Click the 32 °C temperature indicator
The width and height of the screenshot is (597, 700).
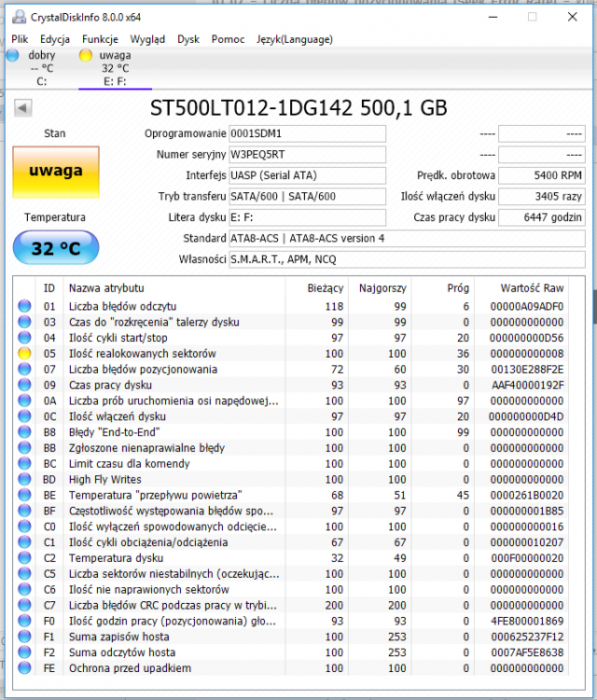point(55,248)
